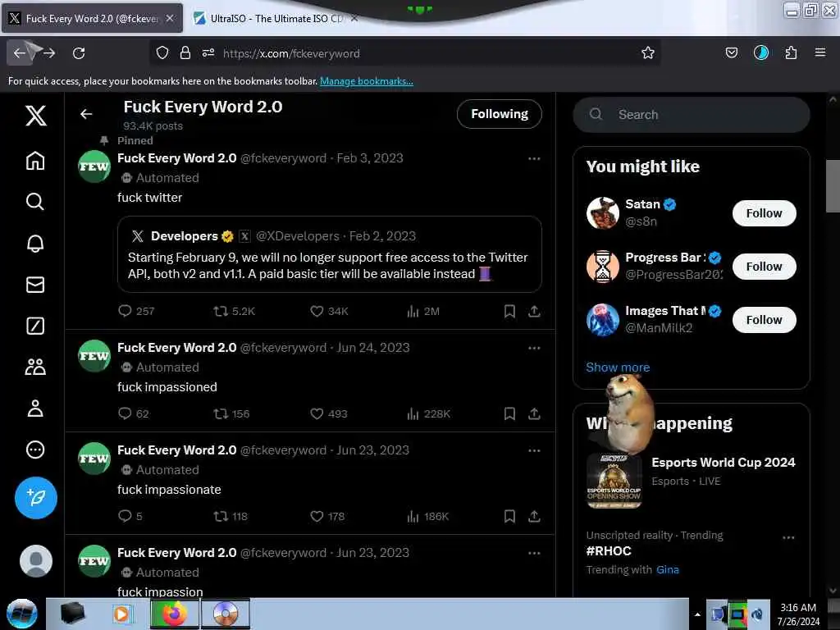Image resolution: width=840 pixels, height=630 pixels.
Task: Open the #RHOC trending topic
Action: 609,550
